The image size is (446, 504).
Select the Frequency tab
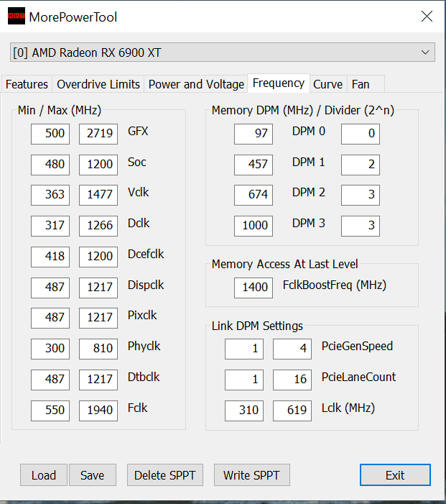click(x=279, y=83)
